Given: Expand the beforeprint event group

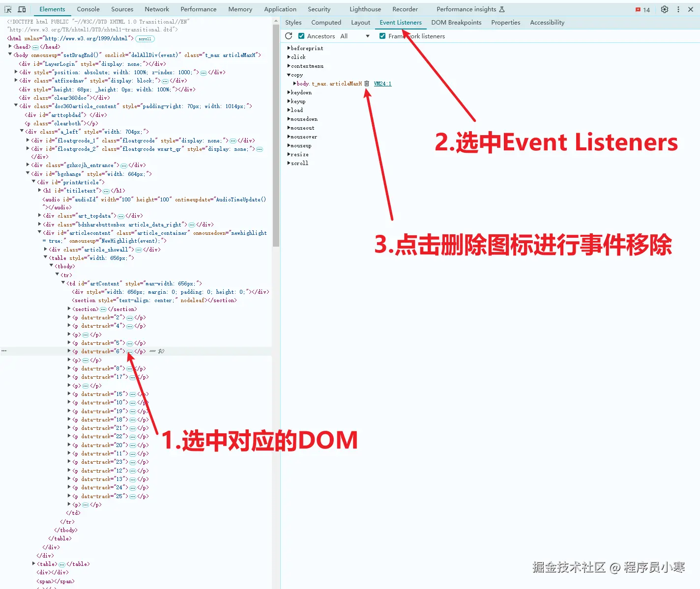Looking at the screenshot, I should pyautogui.click(x=289, y=48).
